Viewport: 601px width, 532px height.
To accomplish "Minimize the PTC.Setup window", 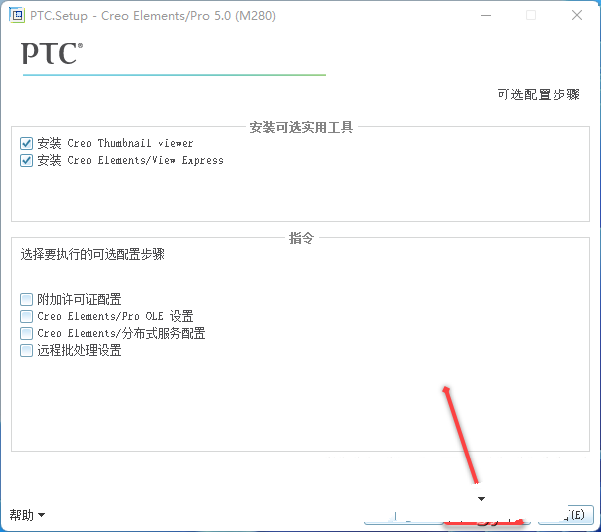I will (486, 16).
